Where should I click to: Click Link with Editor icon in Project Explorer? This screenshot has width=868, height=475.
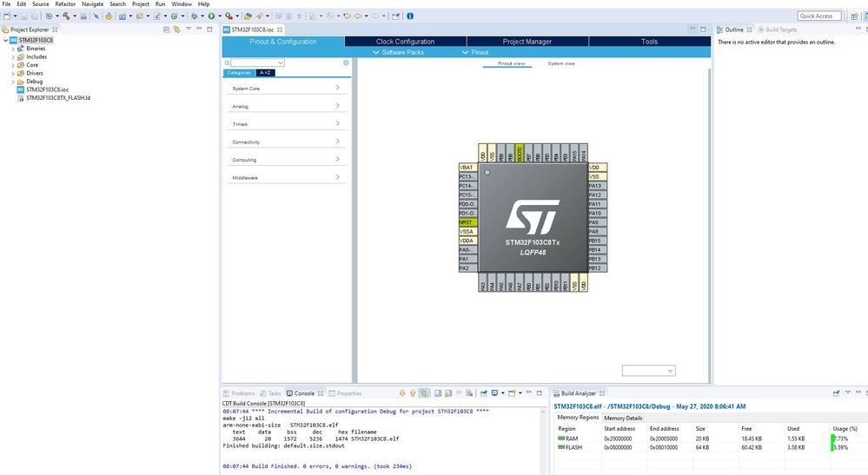click(176, 30)
